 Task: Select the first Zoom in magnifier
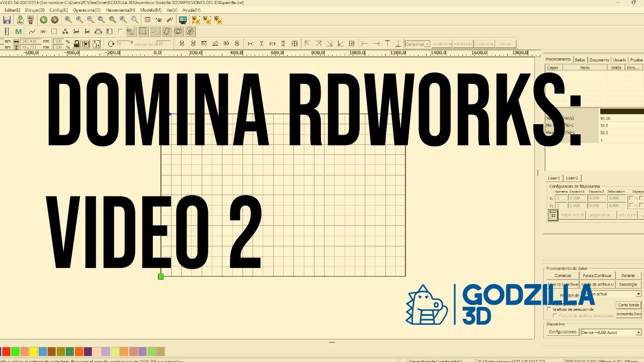[68, 20]
